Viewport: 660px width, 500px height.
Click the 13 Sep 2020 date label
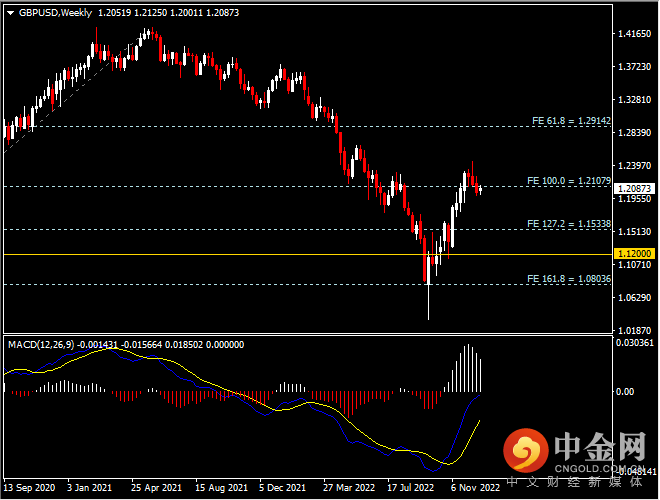coord(29,489)
